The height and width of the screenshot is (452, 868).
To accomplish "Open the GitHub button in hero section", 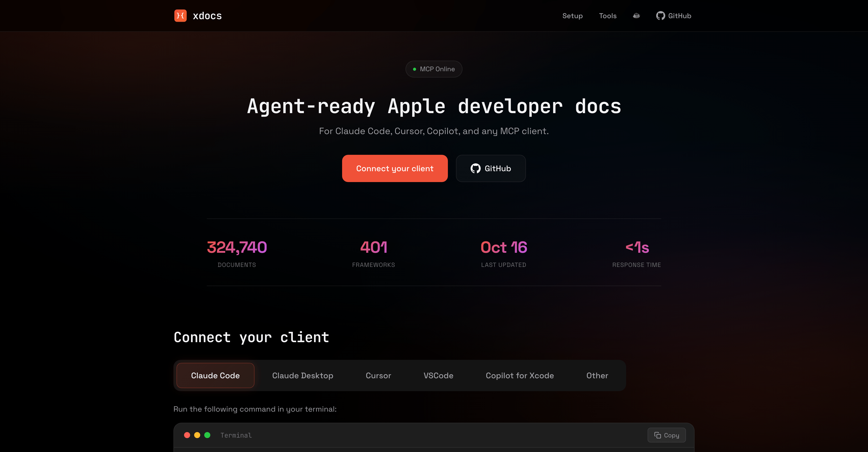I will coord(491,168).
